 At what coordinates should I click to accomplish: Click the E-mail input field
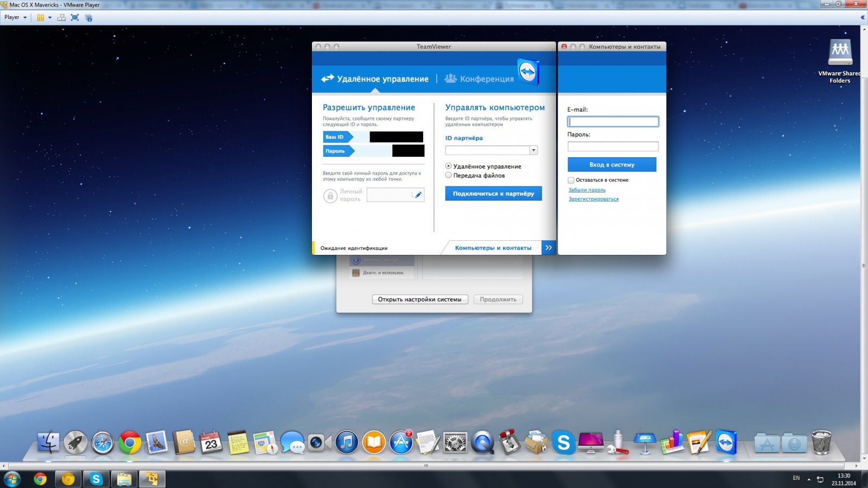point(613,121)
